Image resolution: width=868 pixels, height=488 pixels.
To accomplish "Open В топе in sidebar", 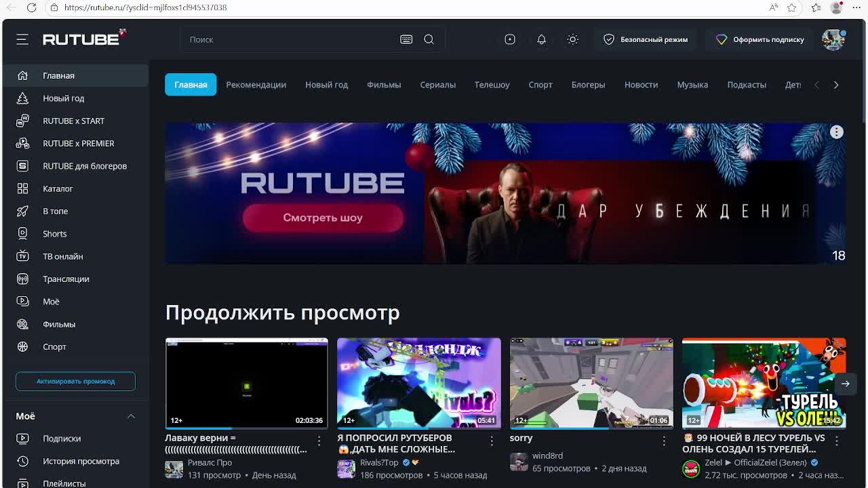I will tap(75, 211).
